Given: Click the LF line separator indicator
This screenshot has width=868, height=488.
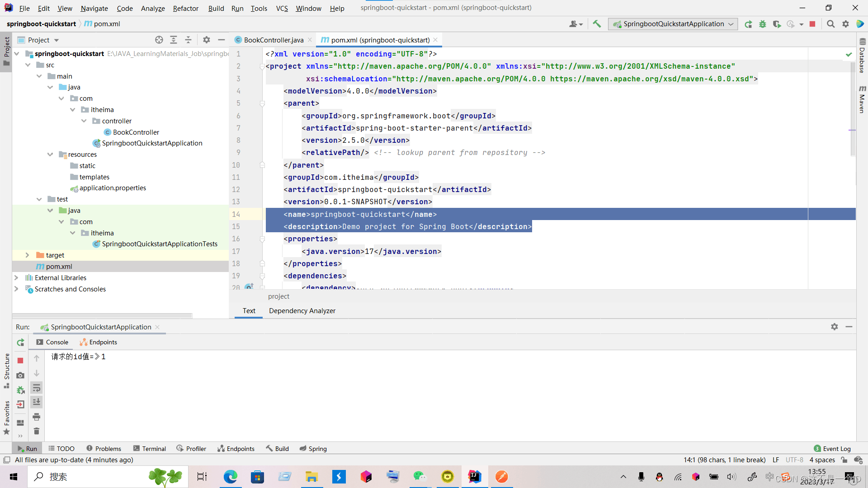Looking at the screenshot, I should (776, 460).
